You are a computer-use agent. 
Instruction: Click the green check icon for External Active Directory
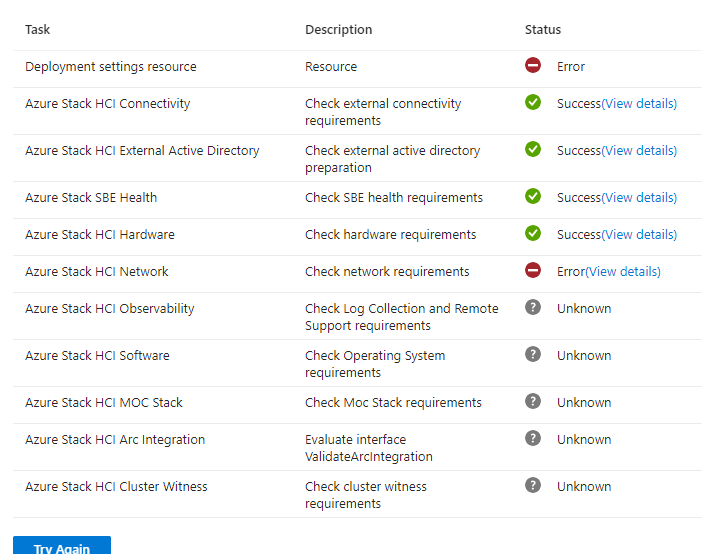pyautogui.click(x=533, y=149)
